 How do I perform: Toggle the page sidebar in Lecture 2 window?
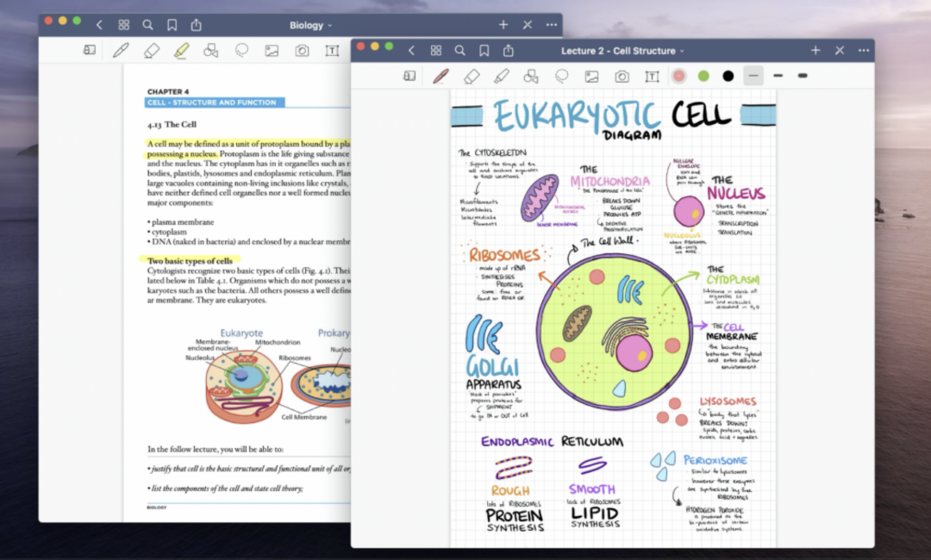pyautogui.click(x=409, y=76)
